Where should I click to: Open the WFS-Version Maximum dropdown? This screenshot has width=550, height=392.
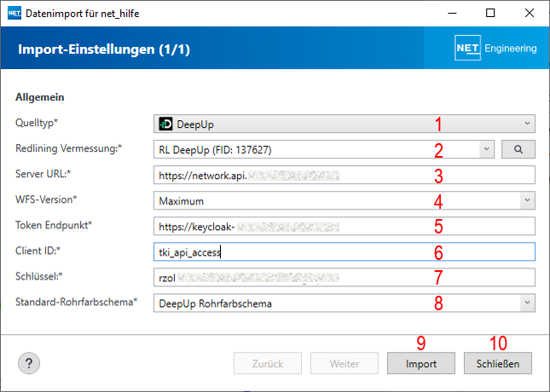(344, 200)
